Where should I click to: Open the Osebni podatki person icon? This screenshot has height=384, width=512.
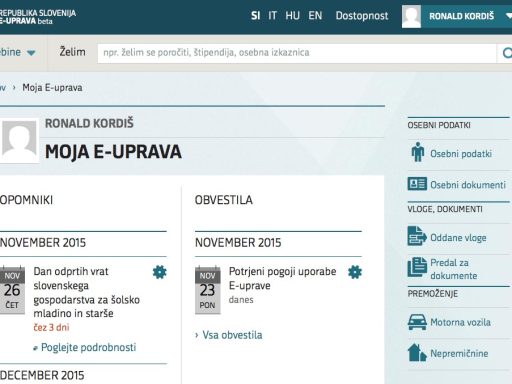(x=417, y=152)
